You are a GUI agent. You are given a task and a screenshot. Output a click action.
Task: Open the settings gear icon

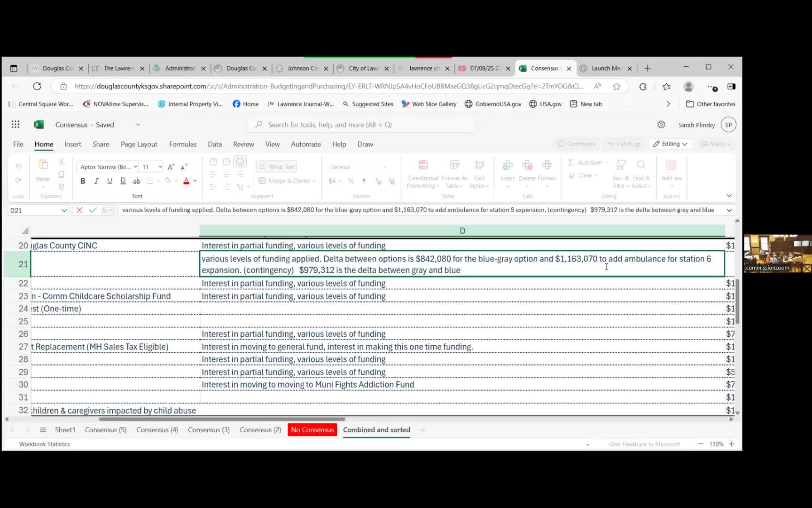coord(661,125)
